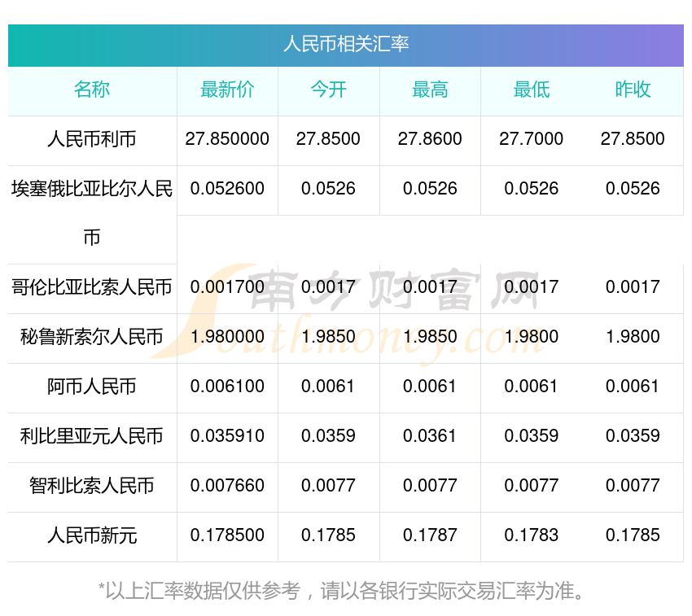Click the 以上汇率数据仅供参考 disclaimer note

coord(342,591)
